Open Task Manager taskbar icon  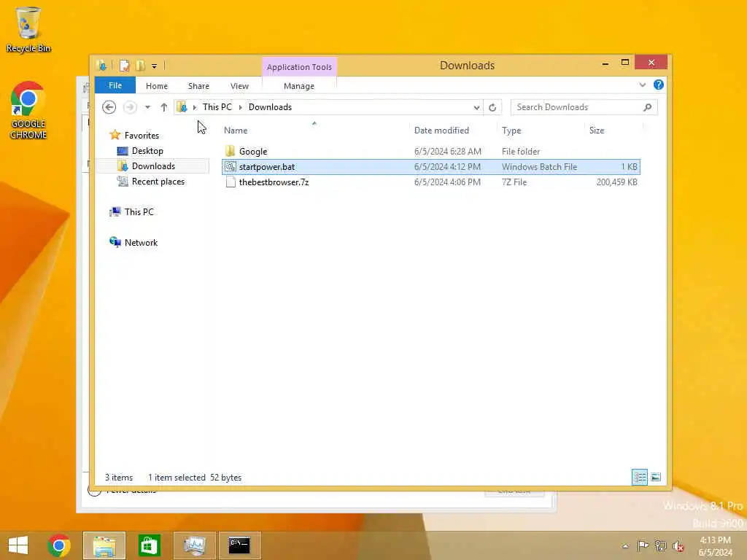coord(194,545)
